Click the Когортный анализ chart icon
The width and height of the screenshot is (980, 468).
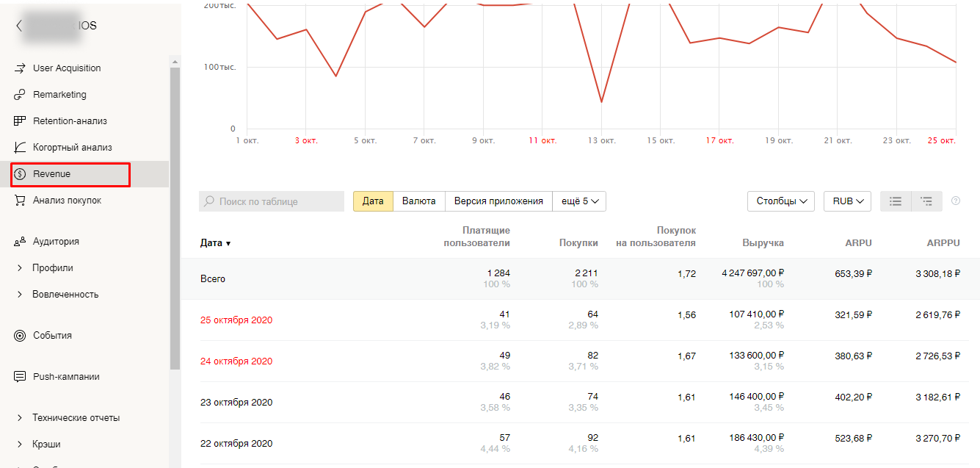(20, 148)
